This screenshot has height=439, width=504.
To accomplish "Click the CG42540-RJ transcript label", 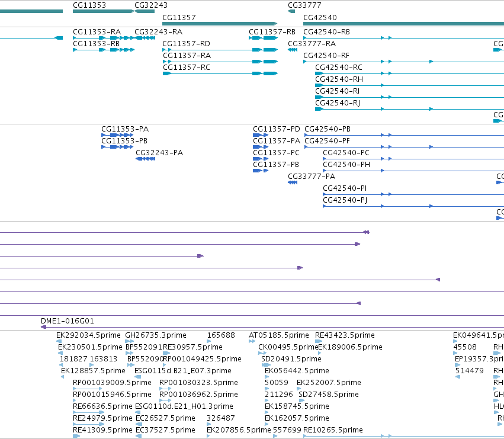I will pos(338,103).
